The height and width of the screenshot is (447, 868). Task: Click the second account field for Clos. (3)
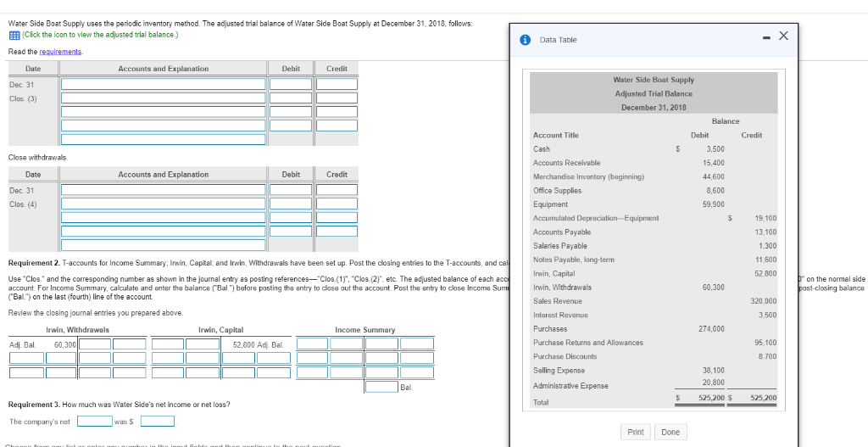click(164, 98)
